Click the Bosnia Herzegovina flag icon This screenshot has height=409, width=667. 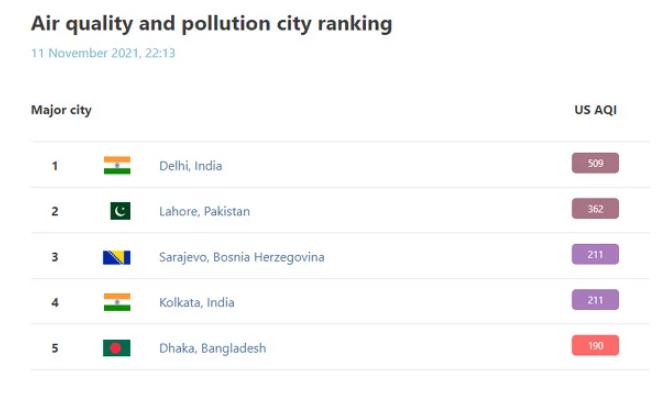tap(117, 257)
